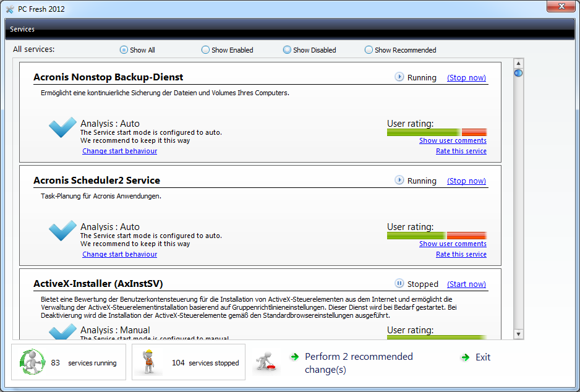The image size is (580, 392).
Task: Close the PC Fresh 2012 window
Action: [x=561, y=6]
